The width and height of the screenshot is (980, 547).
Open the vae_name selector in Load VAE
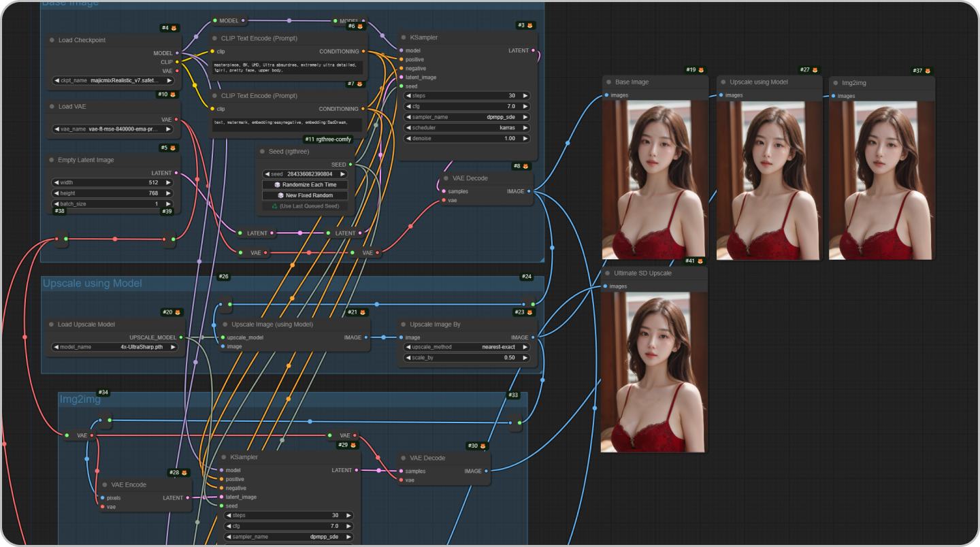(x=113, y=129)
